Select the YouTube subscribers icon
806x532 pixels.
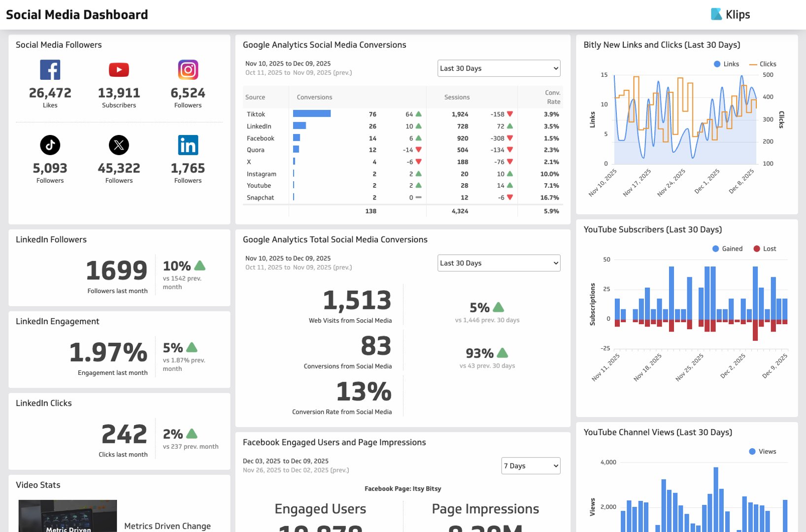coord(119,69)
